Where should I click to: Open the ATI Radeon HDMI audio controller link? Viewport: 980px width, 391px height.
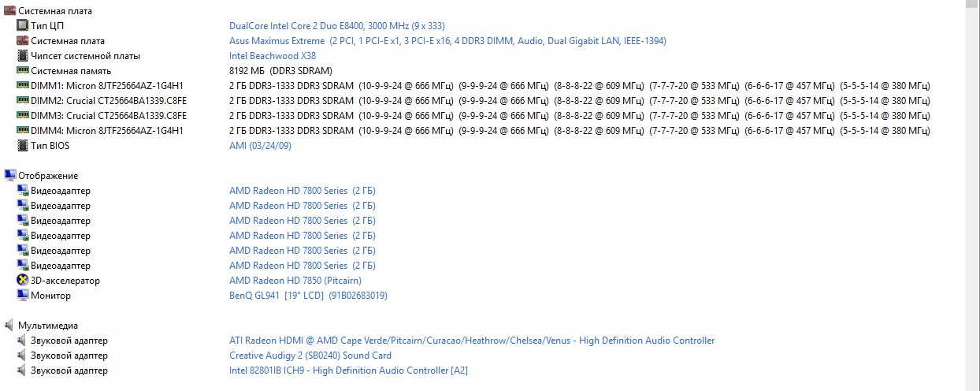[x=472, y=341]
